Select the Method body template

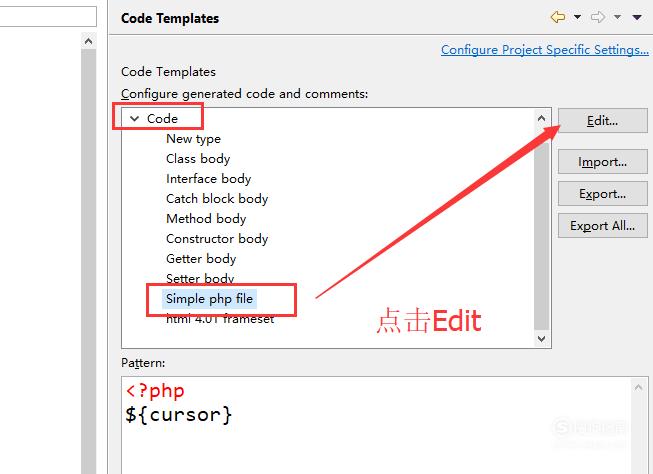click(206, 219)
